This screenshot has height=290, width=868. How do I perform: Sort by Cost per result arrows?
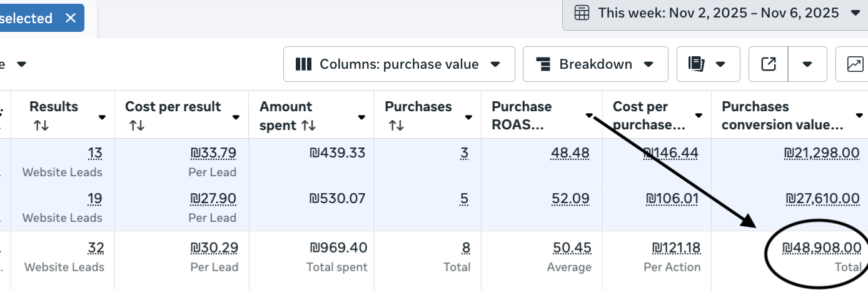137,126
